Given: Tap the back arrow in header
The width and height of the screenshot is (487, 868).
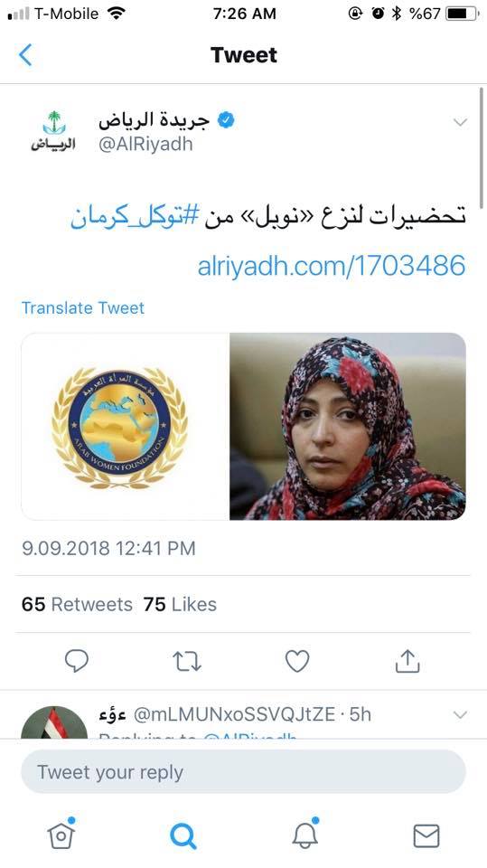Looking at the screenshot, I should [x=25, y=55].
